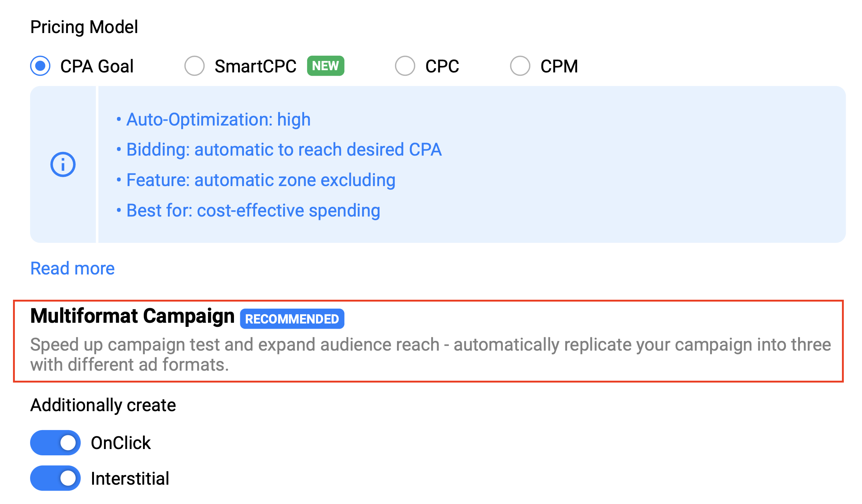Viewport: 862px width, 504px height.
Task: Click the info circle icon
Action: coord(63,164)
